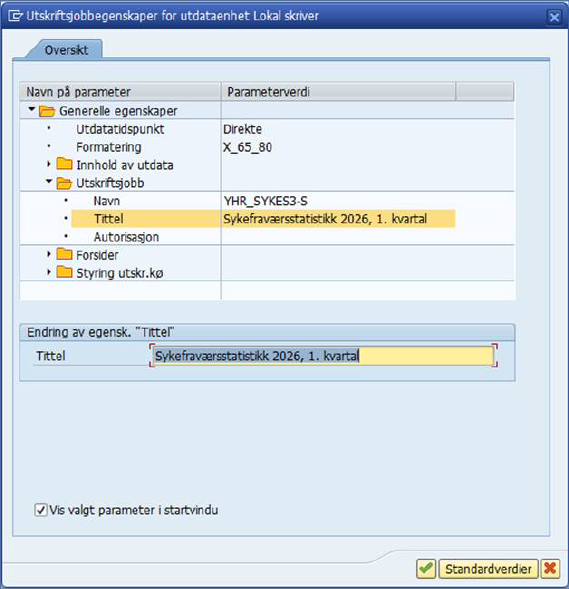Close the Utskriftsjobbegenskaper dialog
Image resolution: width=569 pixels, height=589 pixels.
click(554, 17)
